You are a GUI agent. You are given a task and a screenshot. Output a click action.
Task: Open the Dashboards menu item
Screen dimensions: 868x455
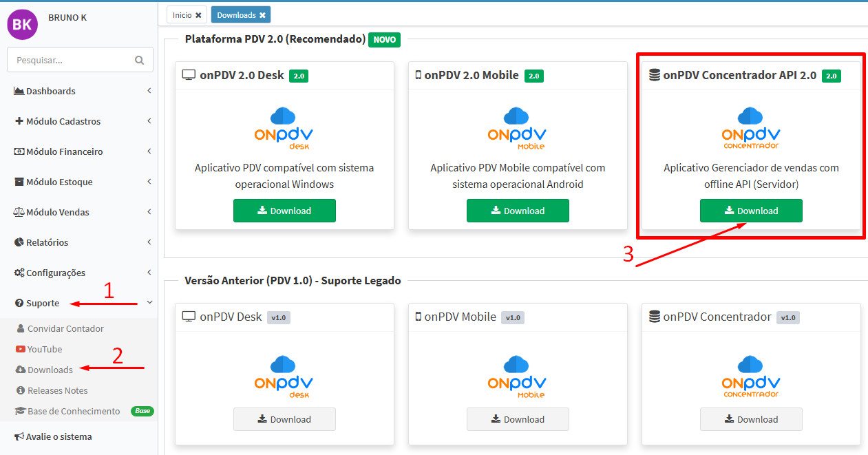tap(79, 91)
